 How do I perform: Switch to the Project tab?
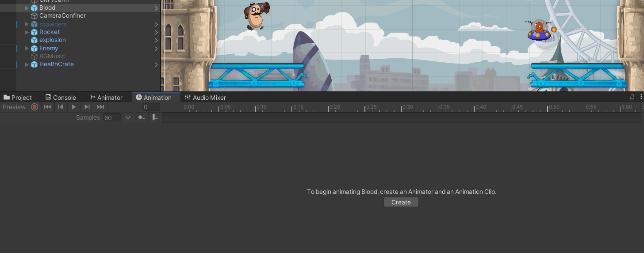tap(18, 98)
